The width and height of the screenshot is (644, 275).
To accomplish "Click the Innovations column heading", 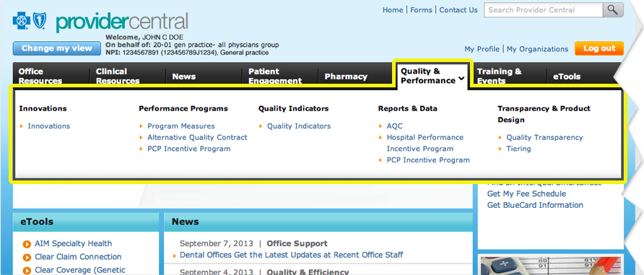I will 43,109.
